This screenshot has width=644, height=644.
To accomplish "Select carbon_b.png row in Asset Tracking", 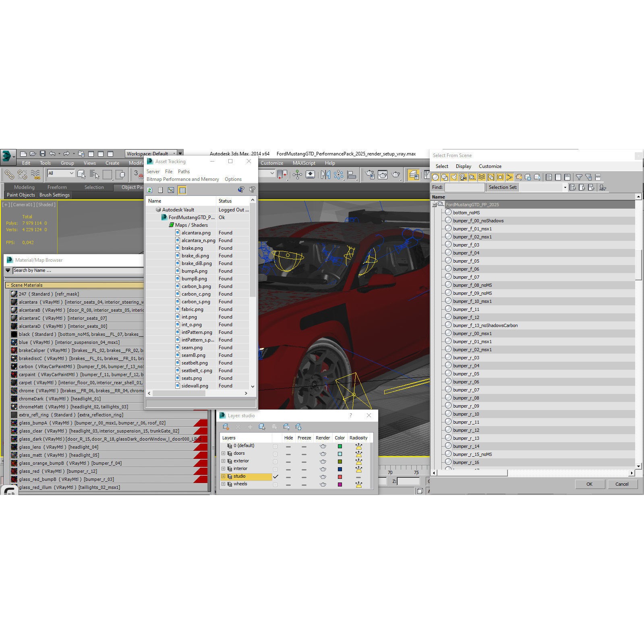I will [x=197, y=286].
